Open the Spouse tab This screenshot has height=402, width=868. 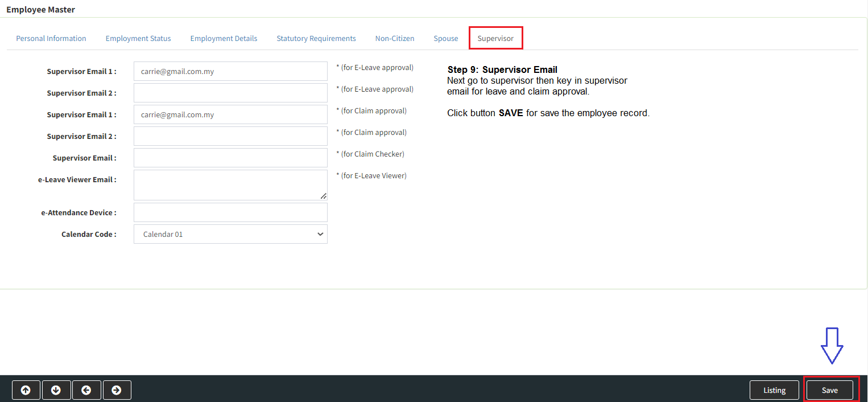click(446, 38)
